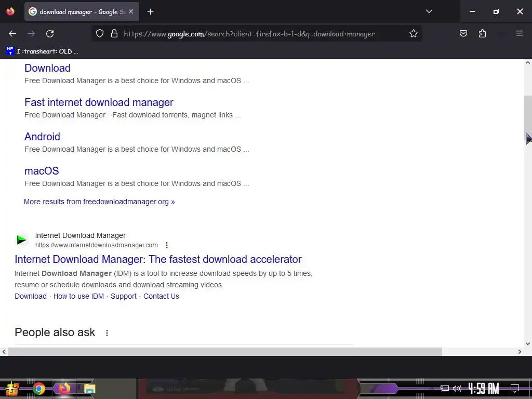
Task: Click the vertical scrollbar down arrow
Action: (x=528, y=344)
